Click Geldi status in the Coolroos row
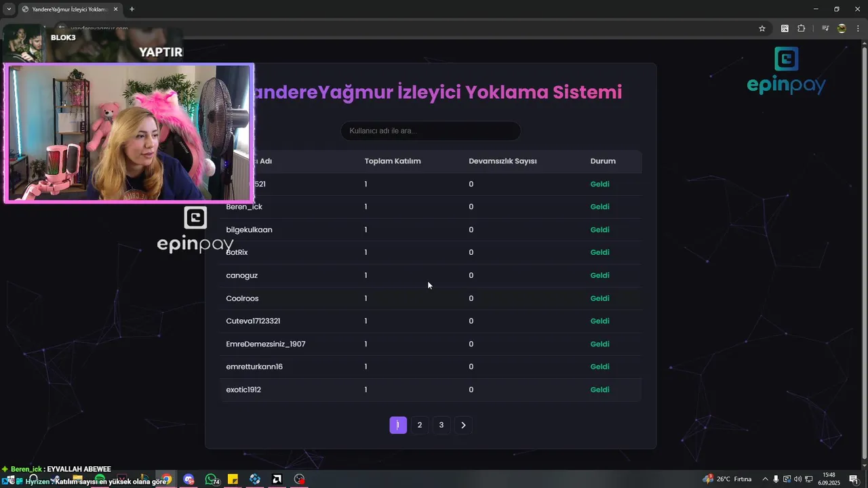The height and width of the screenshot is (488, 868). (x=600, y=298)
